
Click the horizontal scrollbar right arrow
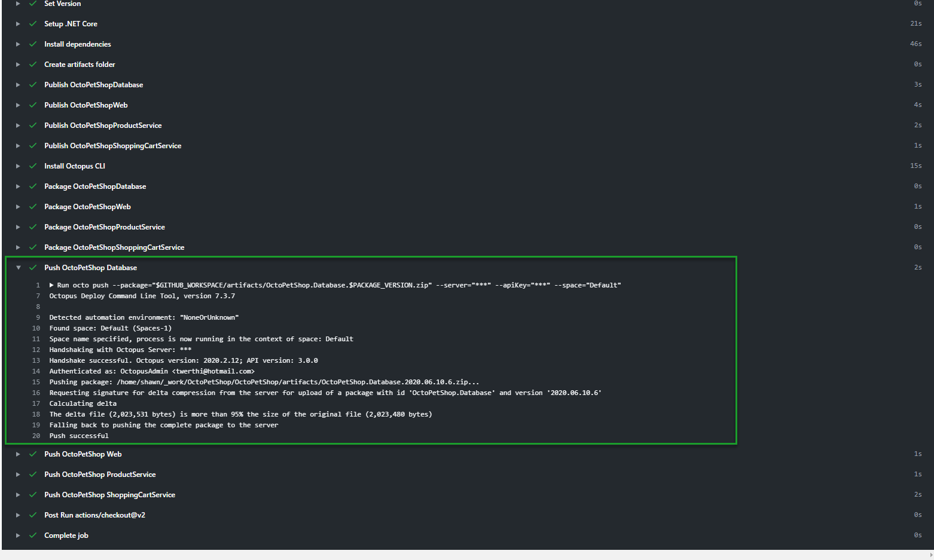pos(930,555)
